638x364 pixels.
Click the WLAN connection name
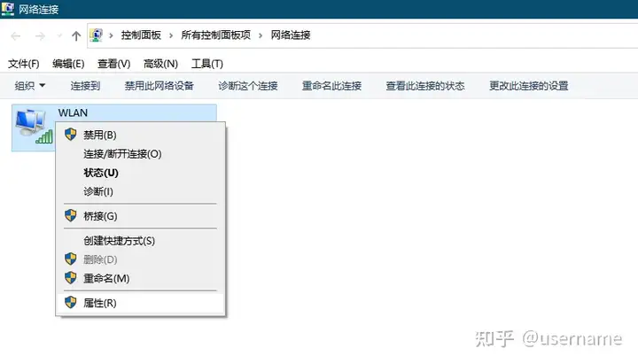click(x=73, y=112)
